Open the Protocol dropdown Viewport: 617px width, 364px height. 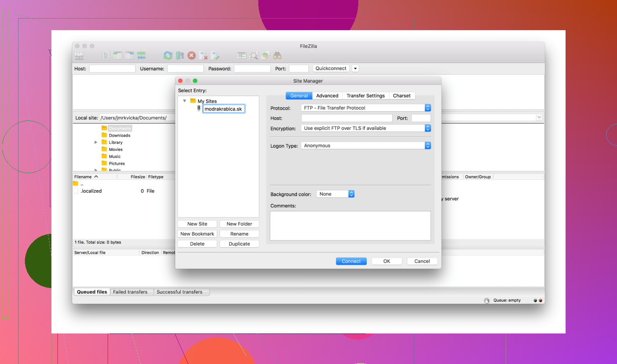(427, 108)
